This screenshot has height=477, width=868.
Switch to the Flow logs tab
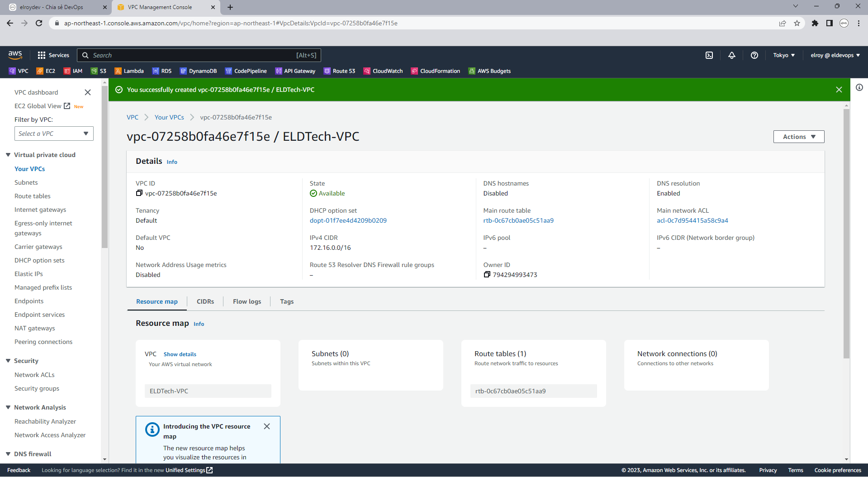pyautogui.click(x=247, y=301)
